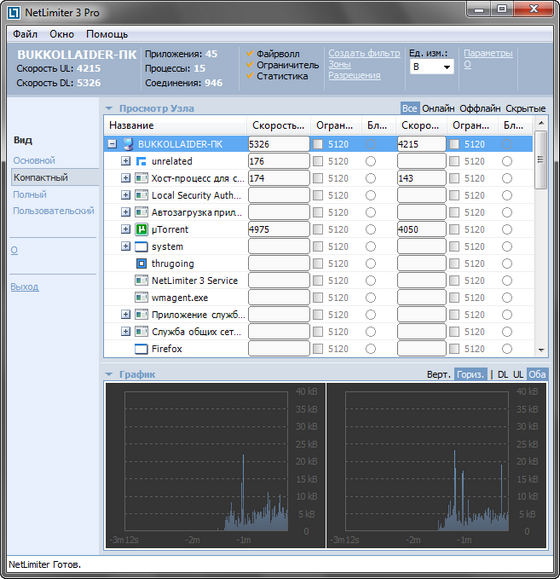Click the NetLimiter logo in title bar
This screenshot has width=560, height=579.
click(14, 13)
